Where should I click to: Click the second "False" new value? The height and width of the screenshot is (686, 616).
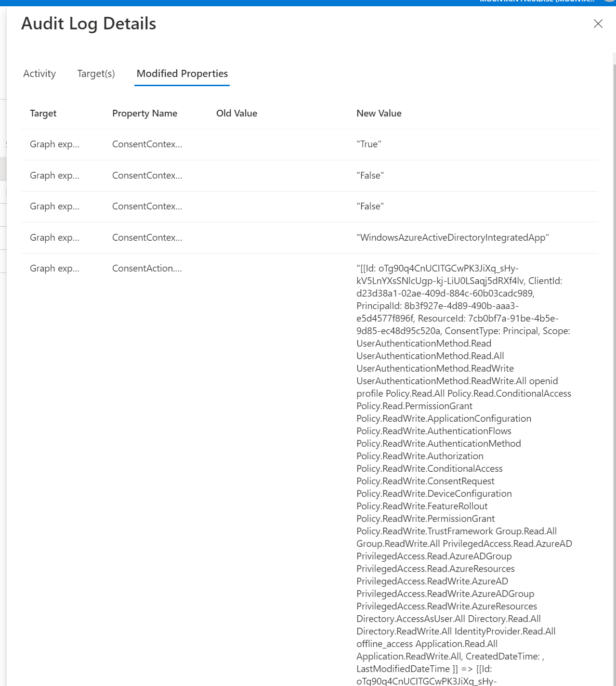point(370,206)
